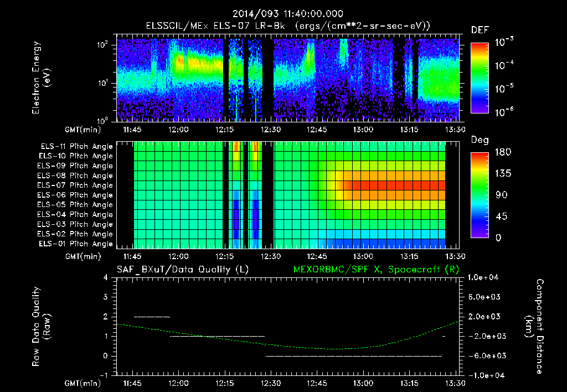Click the 1.0e+04 right axis value

point(483,277)
